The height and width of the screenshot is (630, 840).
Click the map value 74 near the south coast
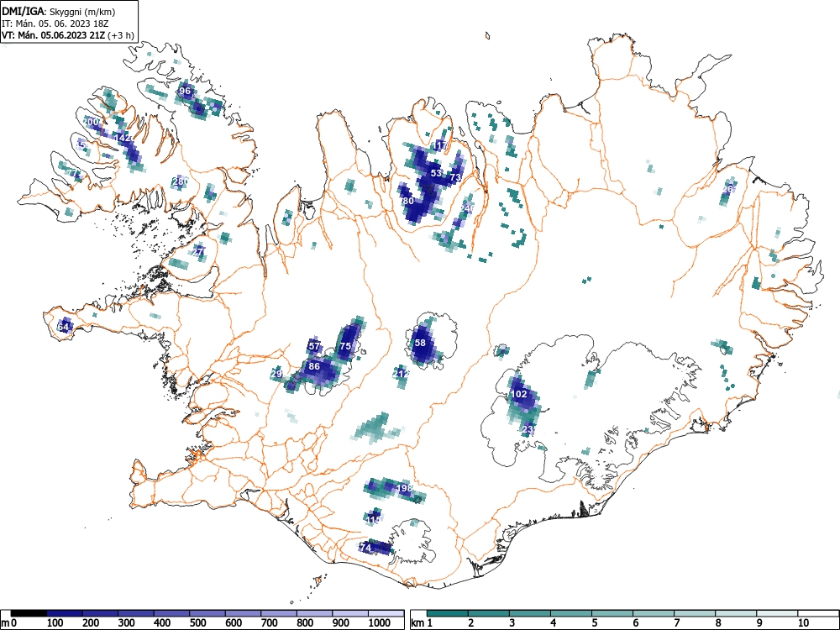click(365, 548)
